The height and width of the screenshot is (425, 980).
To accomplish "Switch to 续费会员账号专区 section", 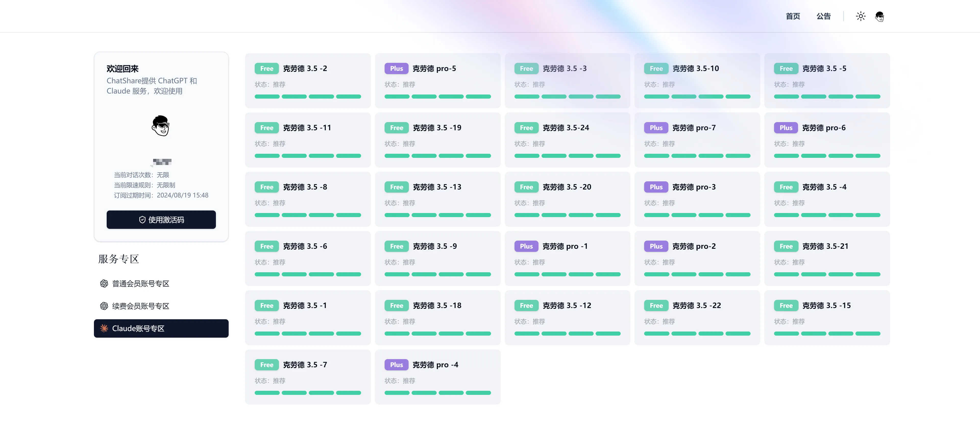I will click(140, 306).
